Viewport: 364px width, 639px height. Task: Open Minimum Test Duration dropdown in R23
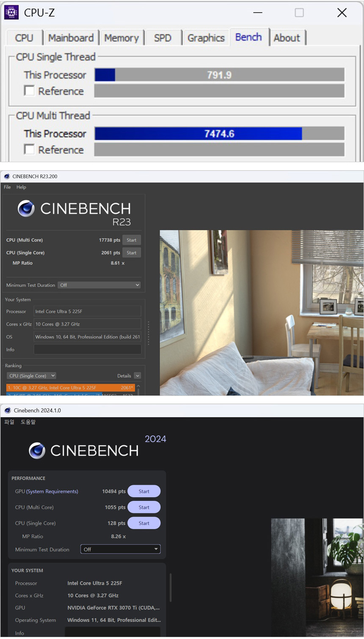tap(99, 285)
